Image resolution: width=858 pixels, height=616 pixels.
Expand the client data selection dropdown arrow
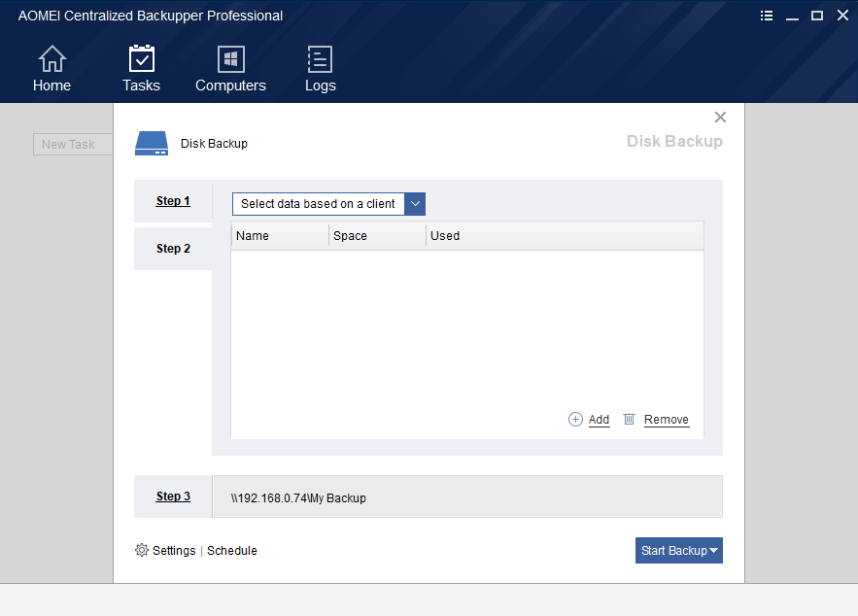(415, 204)
